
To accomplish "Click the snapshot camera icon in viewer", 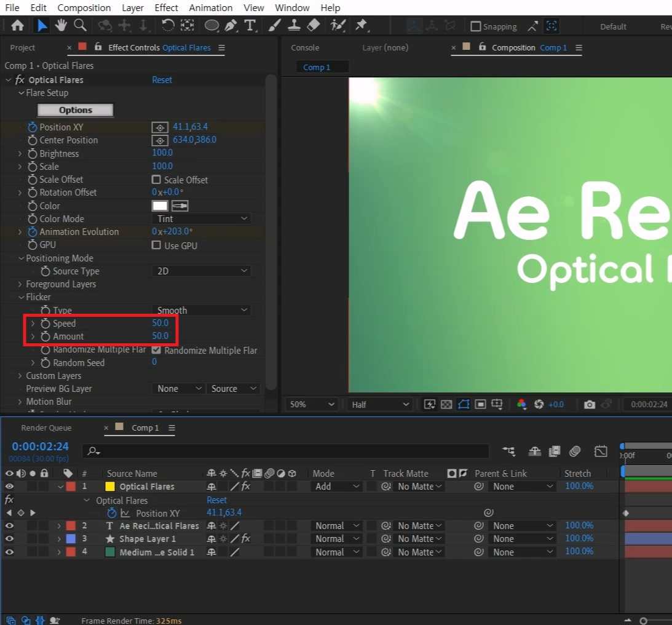I will point(589,404).
